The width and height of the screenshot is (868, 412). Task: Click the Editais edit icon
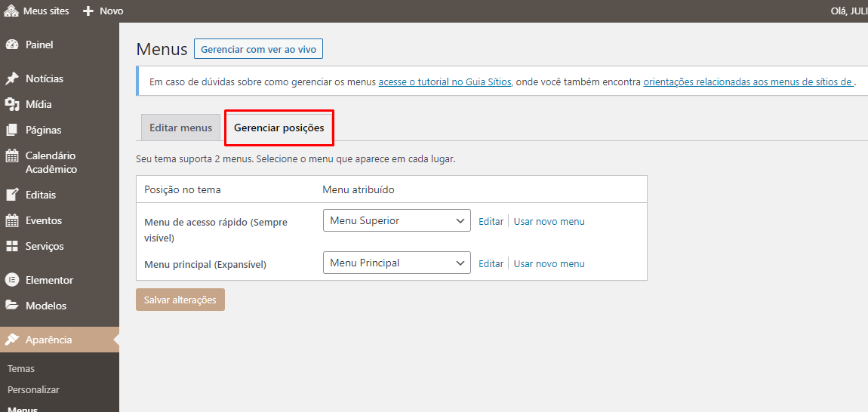pyautogui.click(x=12, y=195)
